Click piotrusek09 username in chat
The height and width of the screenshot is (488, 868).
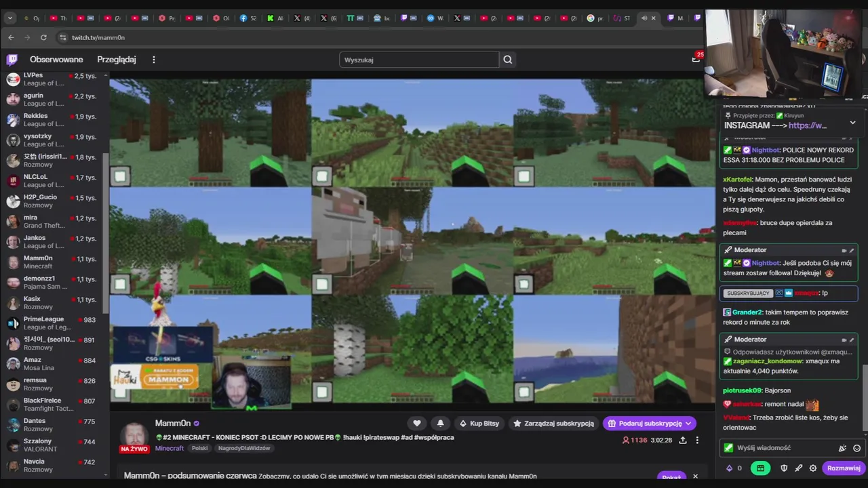coord(743,390)
